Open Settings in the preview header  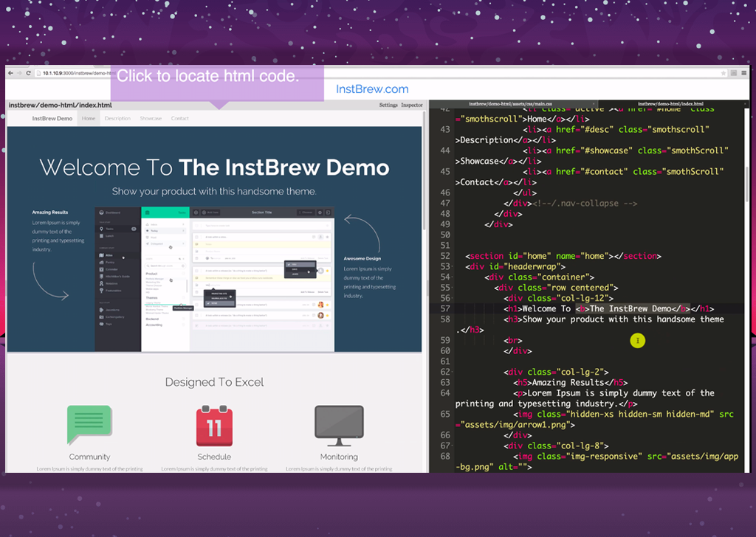click(x=388, y=105)
